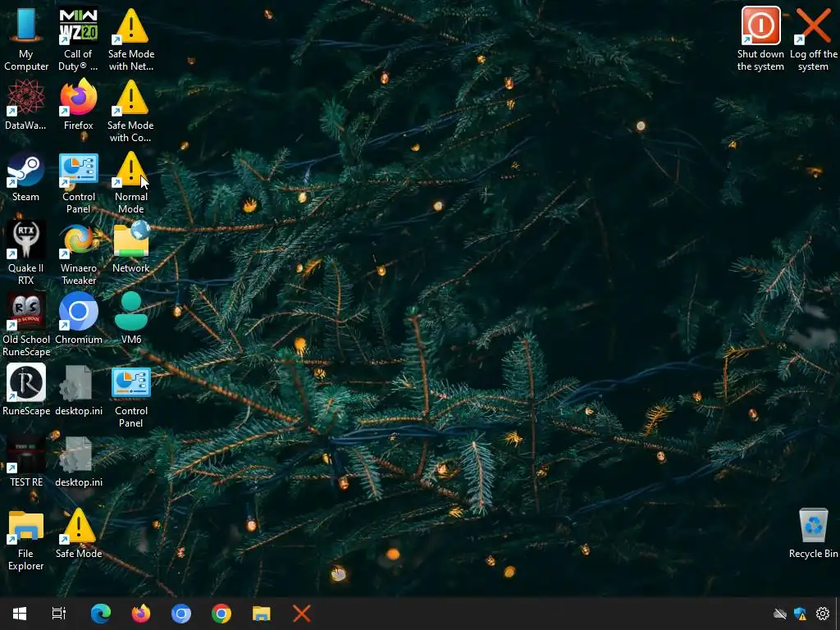Screen dimensions: 840x630
Task: Select the RuneScape shortcut icon
Action: click(25, 390)
